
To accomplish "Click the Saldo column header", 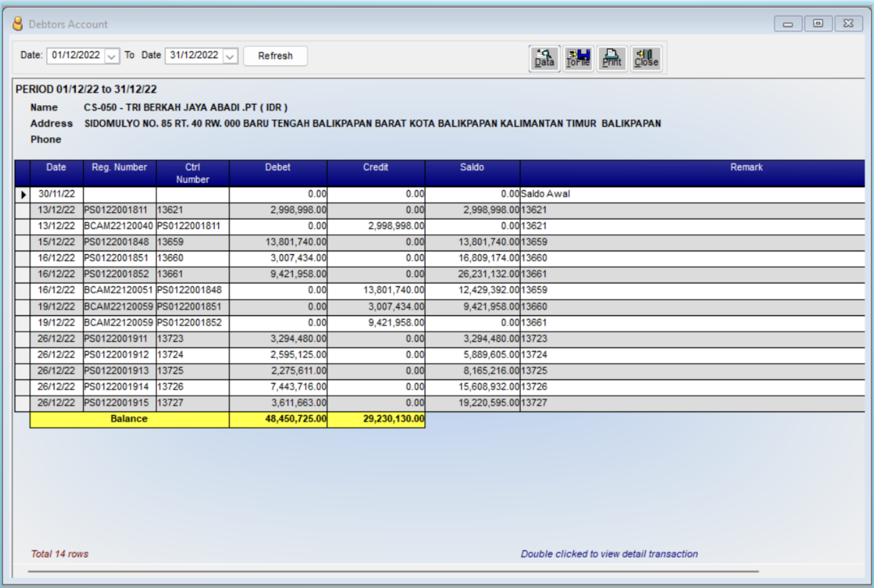I will tap(472, 173).
